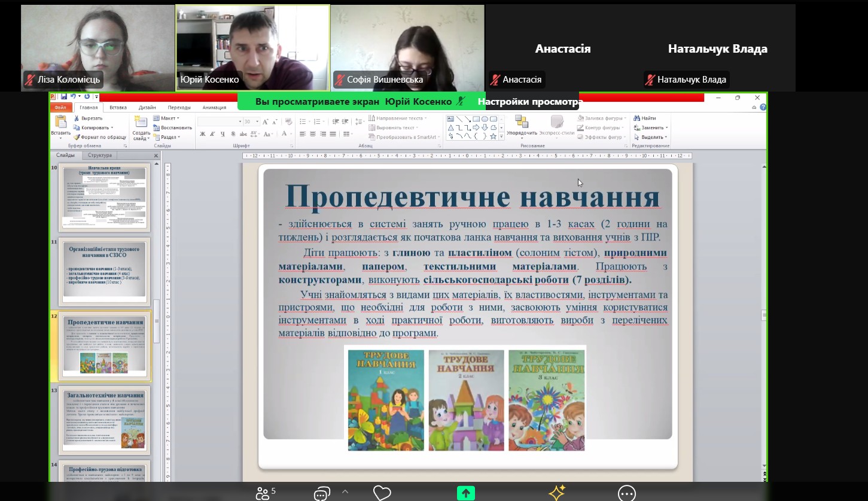Open the more options ellipsis menu

pos(626,493)
